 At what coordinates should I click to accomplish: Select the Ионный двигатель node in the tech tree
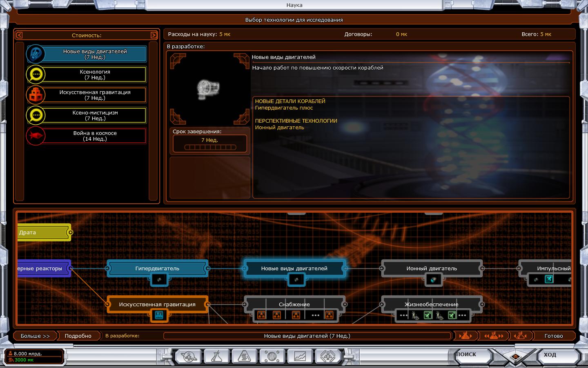click(x=431, y=268)
